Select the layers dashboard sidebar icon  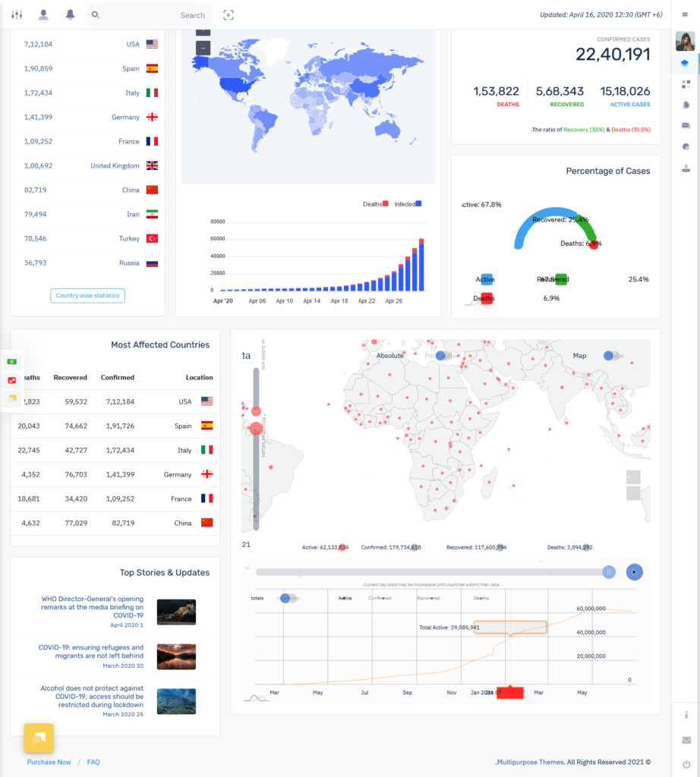click(x=685, y=63)
